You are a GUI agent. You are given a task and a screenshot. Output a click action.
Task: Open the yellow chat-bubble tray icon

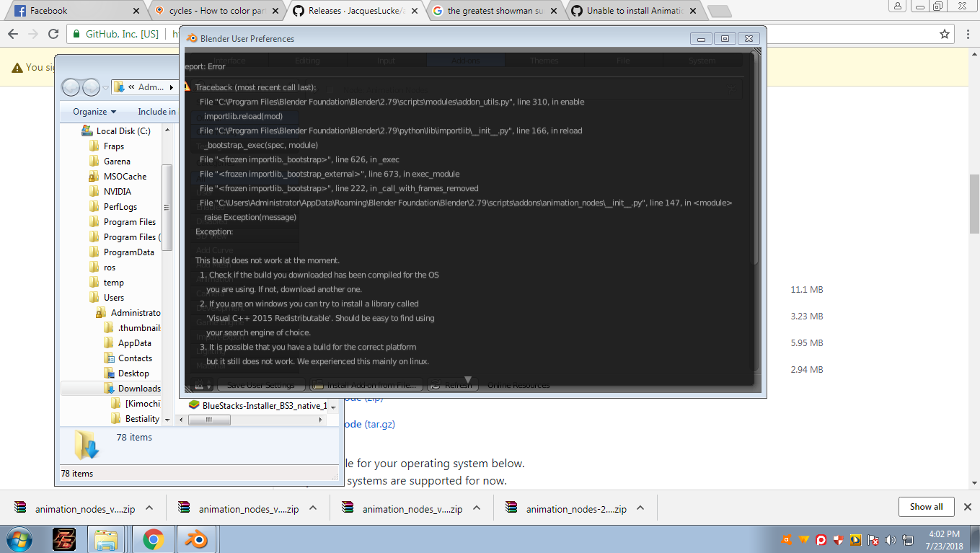tap(855, 539)
